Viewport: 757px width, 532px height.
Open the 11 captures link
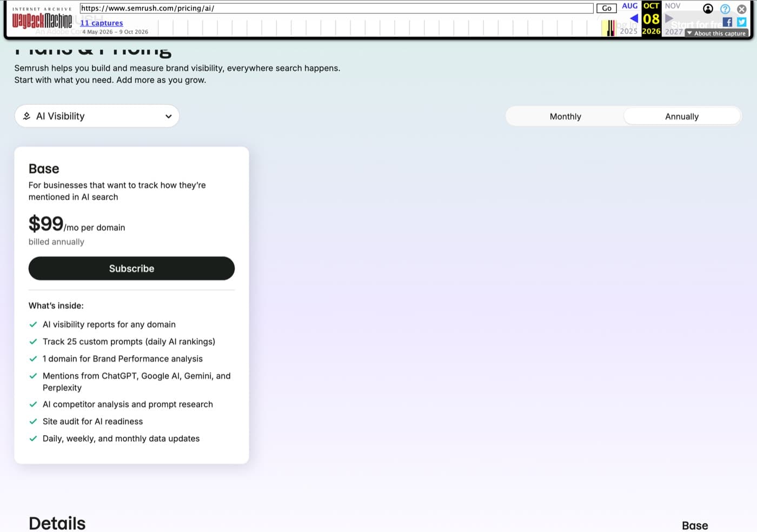102,23
